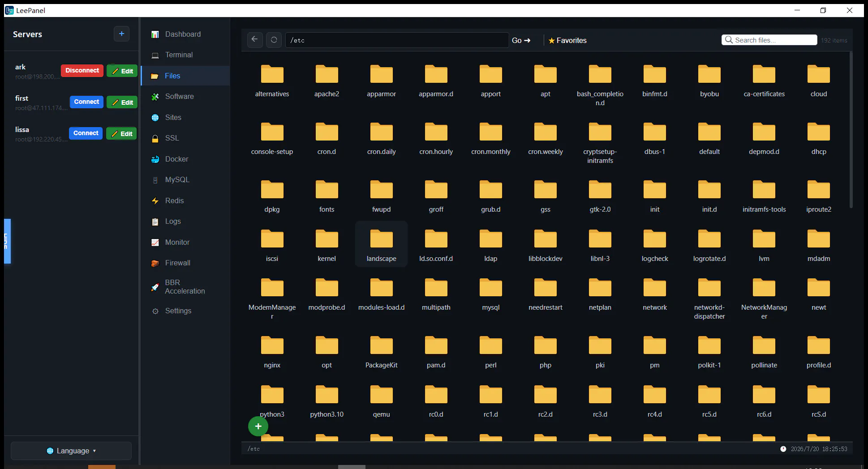
Task: Select the dhcp folder
Action: pyautogui.click(x=819, y=139)
